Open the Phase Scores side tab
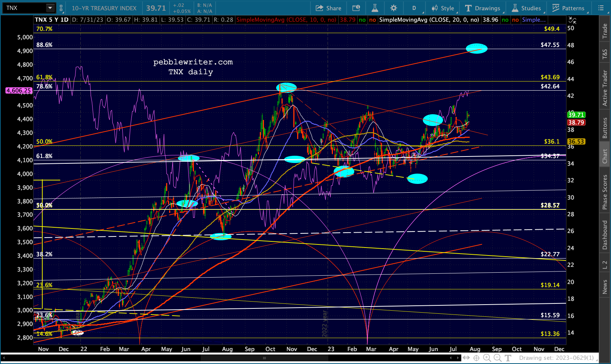611x364 pixels. (x=605, y=192)
